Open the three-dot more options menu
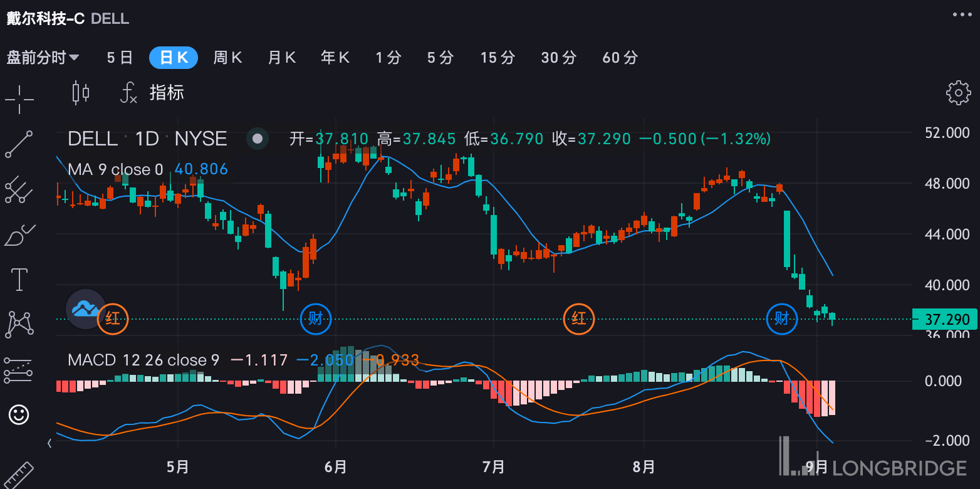Viewport: 980px width, 489px height. (x=961, y=14)
